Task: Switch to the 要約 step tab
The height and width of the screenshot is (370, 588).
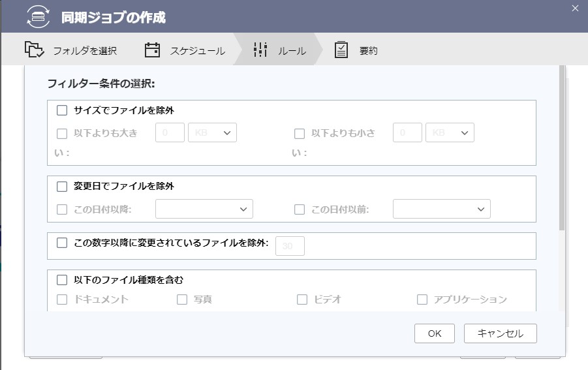Action: pyautogui.click(x=356, y=50)
